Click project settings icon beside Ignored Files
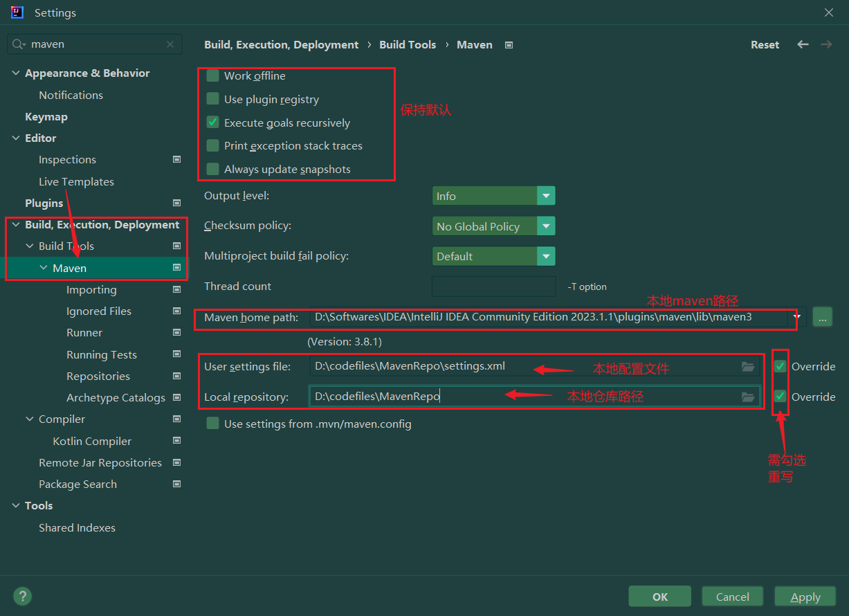Screen dimensions: 849x616 (176, 311)
